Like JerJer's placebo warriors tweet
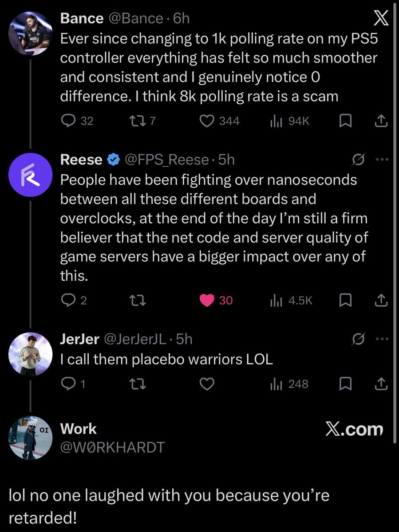This screenshot has height=532, width=399. (x=207, y=384)
